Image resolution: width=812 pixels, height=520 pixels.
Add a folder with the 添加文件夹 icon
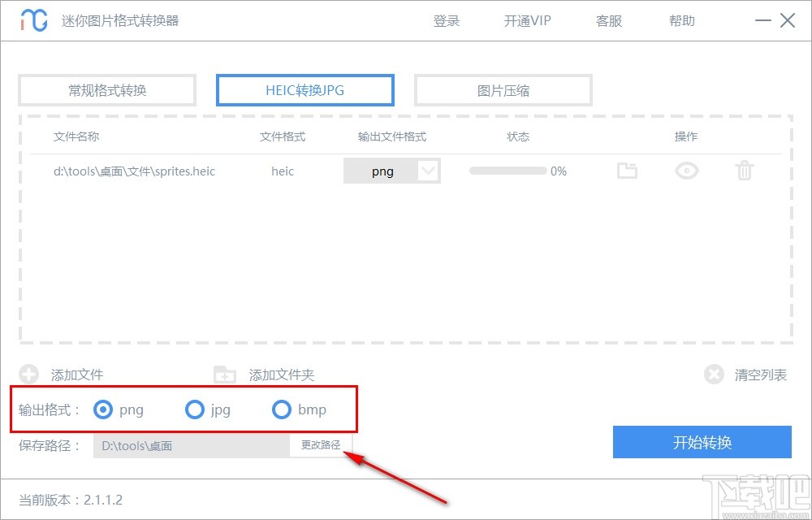click(x=225, y=374)
